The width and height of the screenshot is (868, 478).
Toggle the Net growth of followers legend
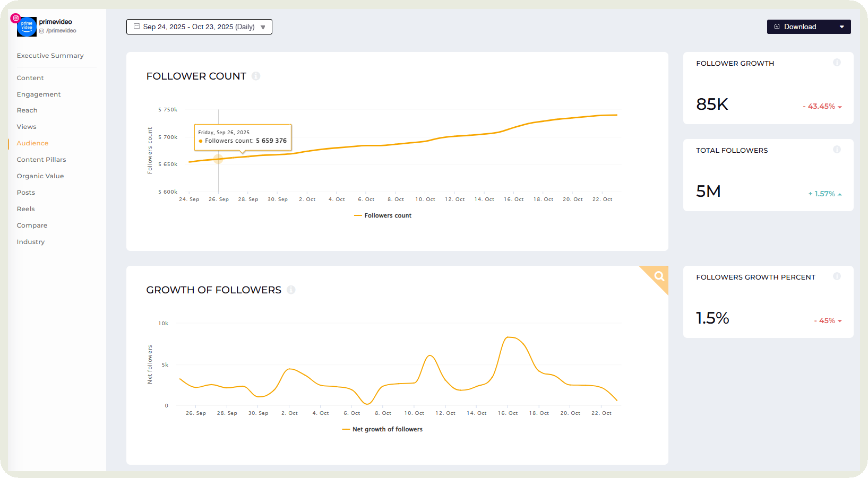coord(383,429)
